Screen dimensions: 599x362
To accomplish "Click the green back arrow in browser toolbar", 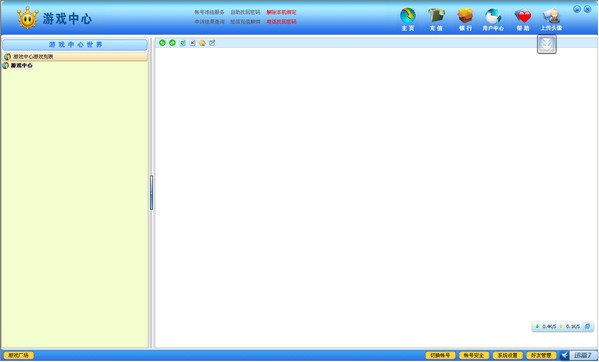I will point(162,43).
